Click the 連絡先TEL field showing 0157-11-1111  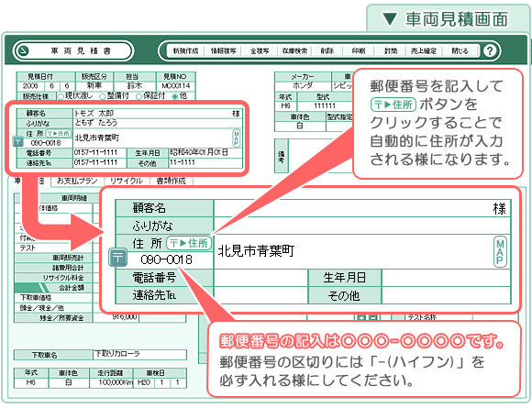[99, 162]
